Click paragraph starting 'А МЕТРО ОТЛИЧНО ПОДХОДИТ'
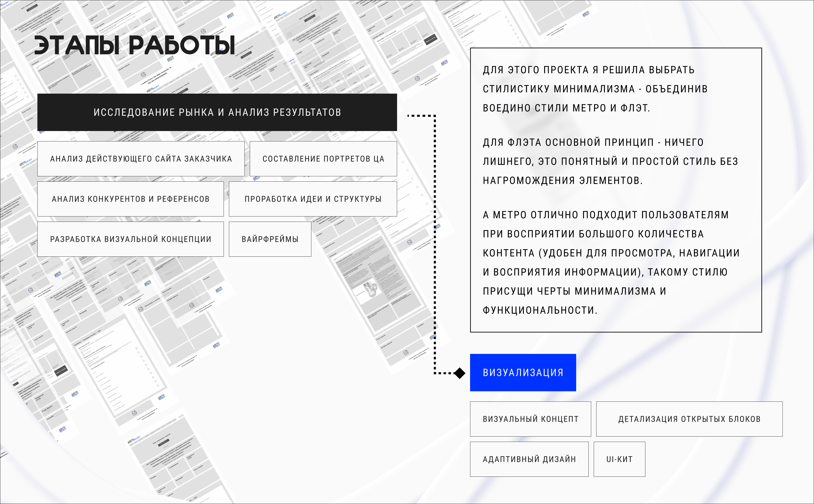Viewport: 814px width, 504px height. [x=611, y=262]
